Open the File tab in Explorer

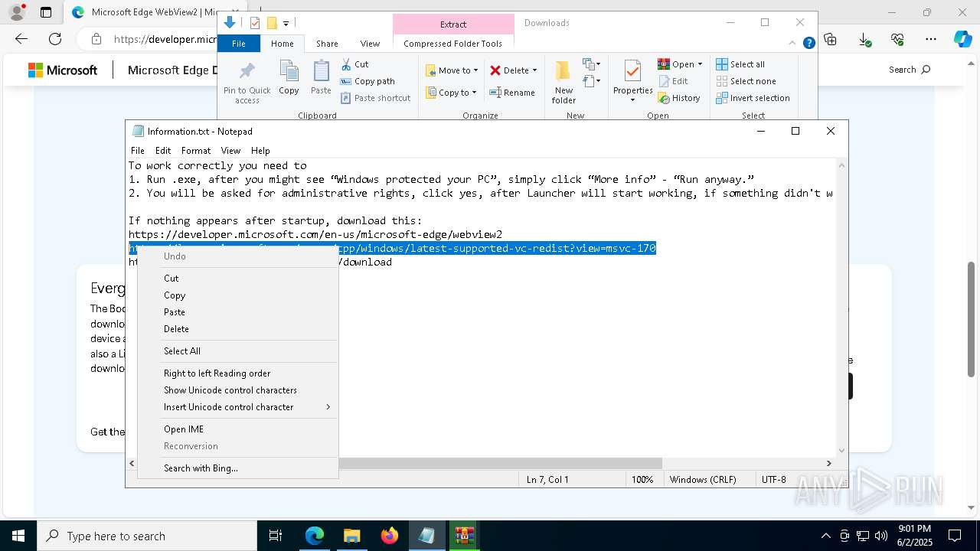239,44
